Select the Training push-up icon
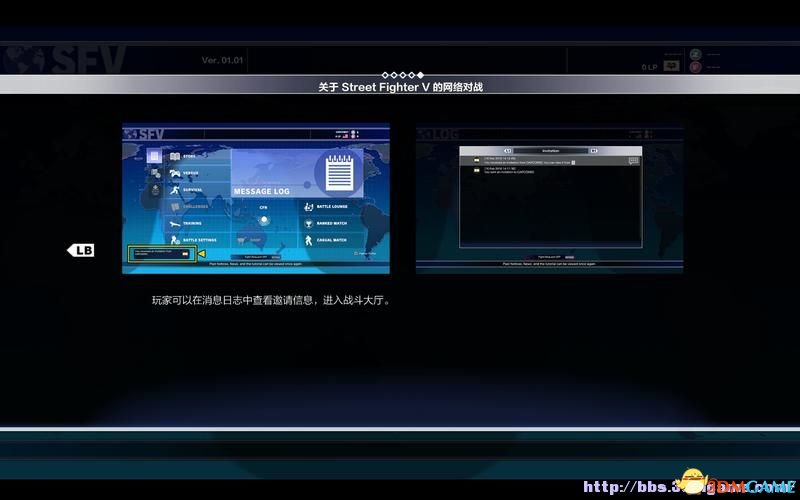This screenshot has width=800, height=500. pos(175,223)
